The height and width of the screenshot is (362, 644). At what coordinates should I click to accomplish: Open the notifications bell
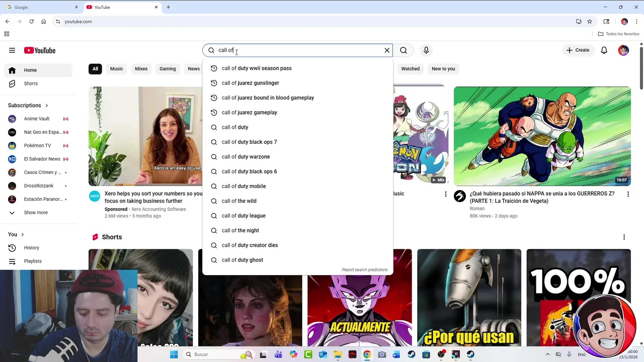pos(604,50)
